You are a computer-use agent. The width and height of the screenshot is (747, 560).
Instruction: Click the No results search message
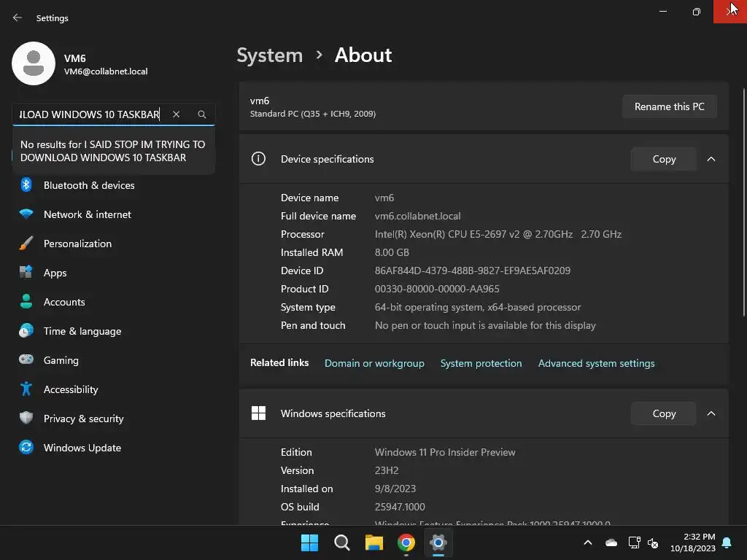coord(113,151)
